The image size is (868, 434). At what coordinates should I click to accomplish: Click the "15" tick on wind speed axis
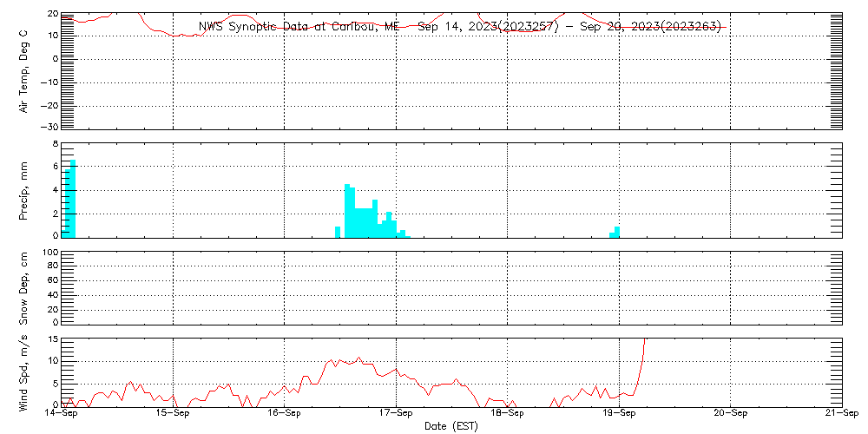(x=52, y=339)
